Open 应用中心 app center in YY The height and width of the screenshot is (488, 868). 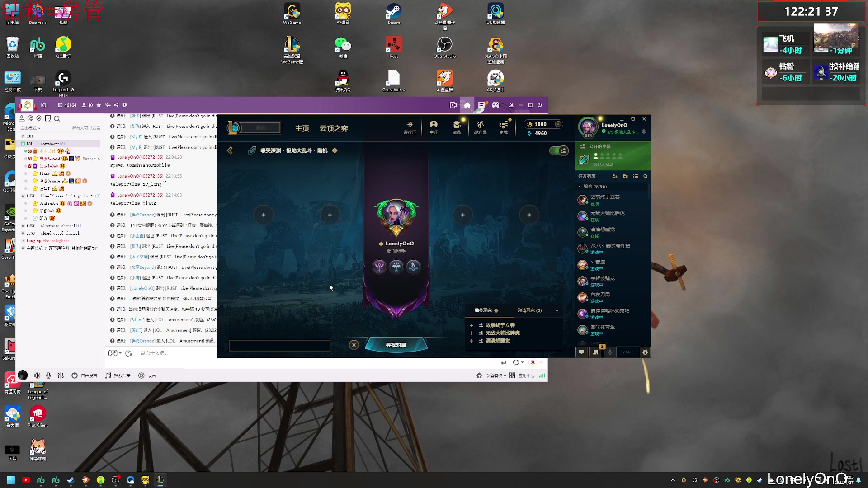pyautogui.click(x=522, y=375)
